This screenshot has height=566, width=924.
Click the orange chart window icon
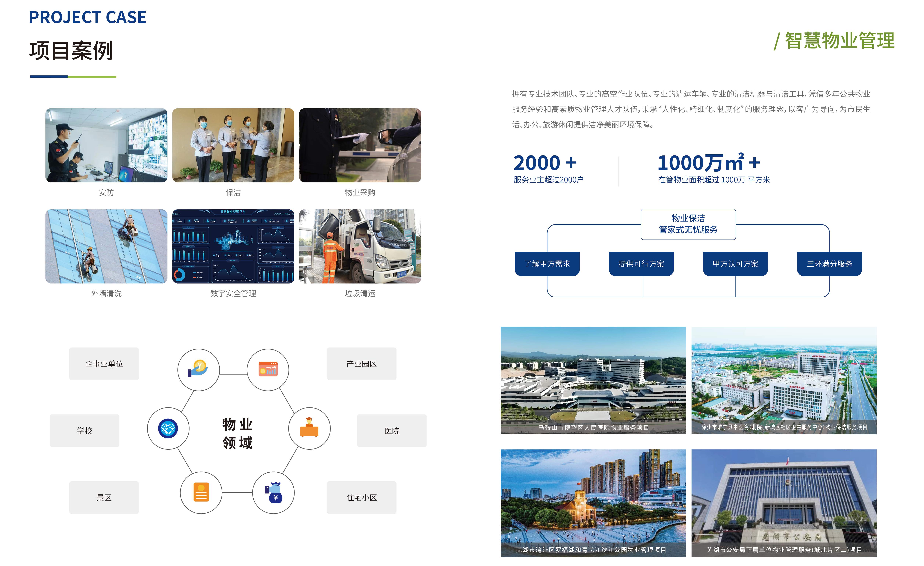[268, 370]
